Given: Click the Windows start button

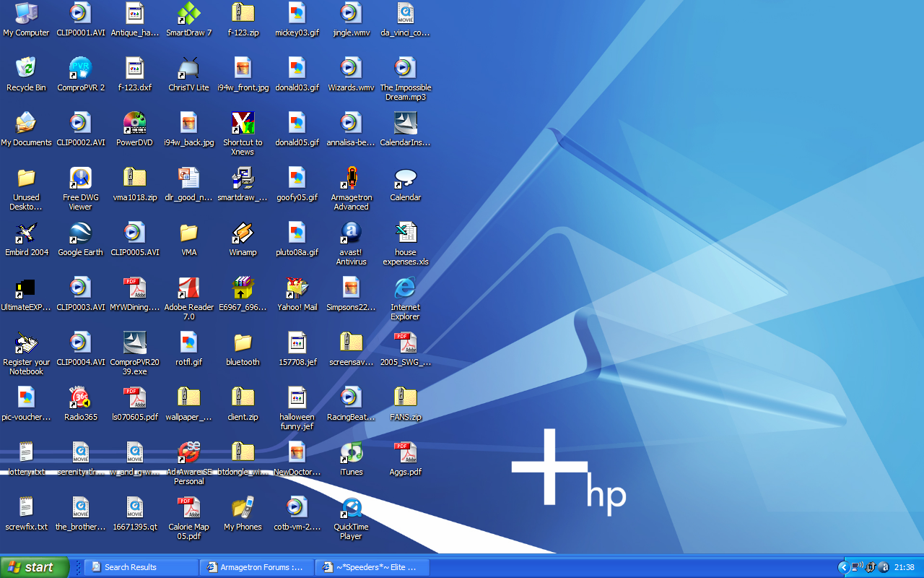Looking at the screenshot, I should click(35, 567).
